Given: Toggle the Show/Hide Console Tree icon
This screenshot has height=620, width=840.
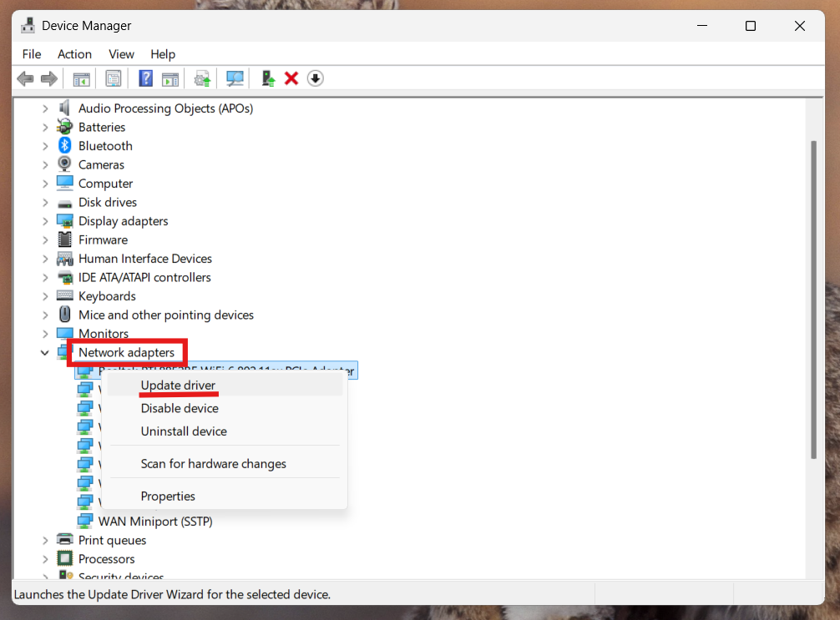Looking at the screenshot, I should tap(81, 78).
